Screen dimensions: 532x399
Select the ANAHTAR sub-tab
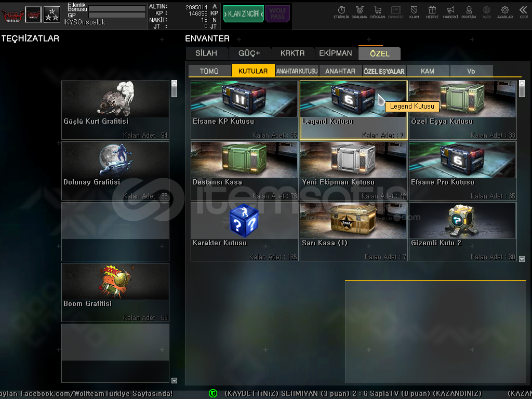[x=340, y=71]
